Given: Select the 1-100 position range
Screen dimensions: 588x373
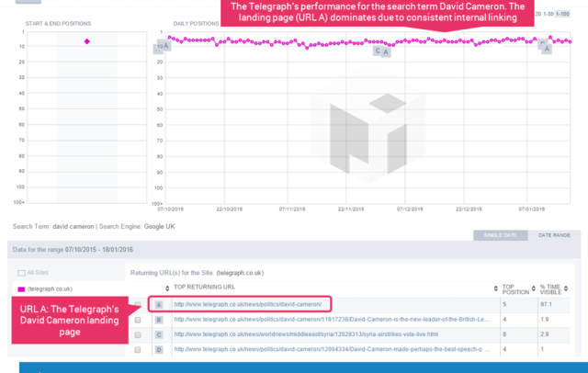Looking at the screenshot, I should click(x=562, y=14).
